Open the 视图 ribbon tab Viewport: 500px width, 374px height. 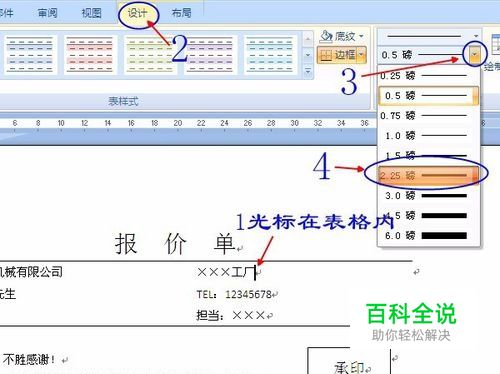[92, 13]
